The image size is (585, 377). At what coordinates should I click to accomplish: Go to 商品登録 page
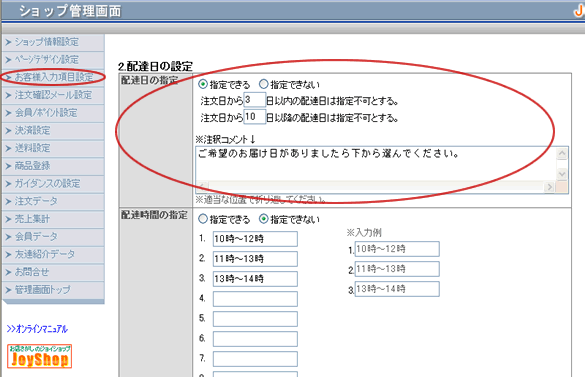(x=53, y=166)
